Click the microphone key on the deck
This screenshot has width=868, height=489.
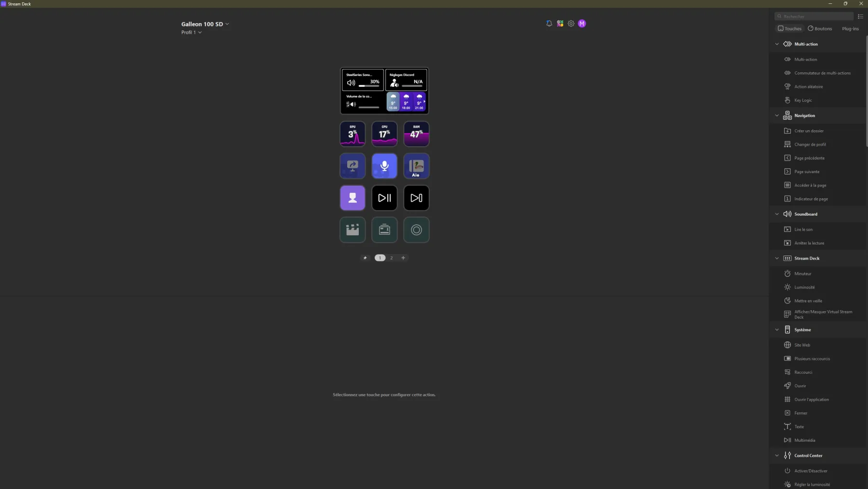click(384, 166)
